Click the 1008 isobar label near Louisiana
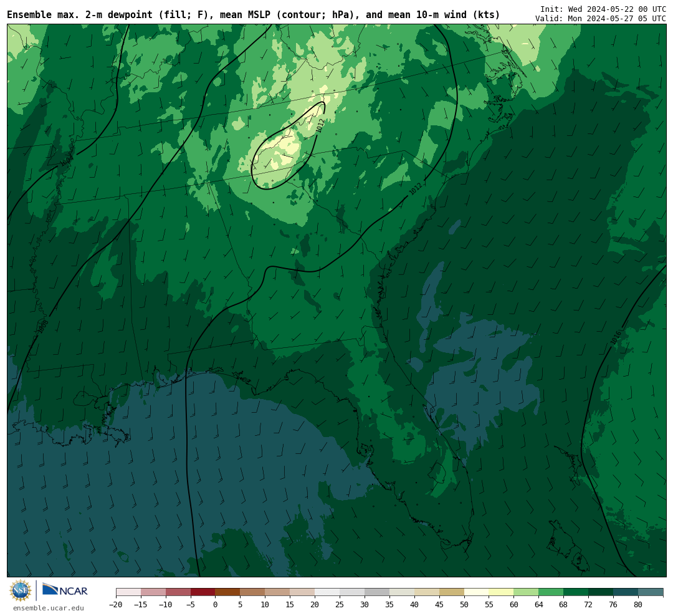Viewport: 673px width, 616px height. [x=43, y=327]
